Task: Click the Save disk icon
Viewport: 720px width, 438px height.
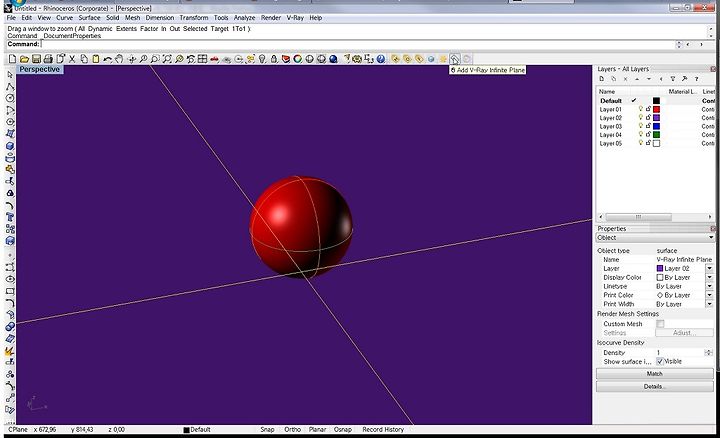Action: pyautogui.click(x=36, y=59)
